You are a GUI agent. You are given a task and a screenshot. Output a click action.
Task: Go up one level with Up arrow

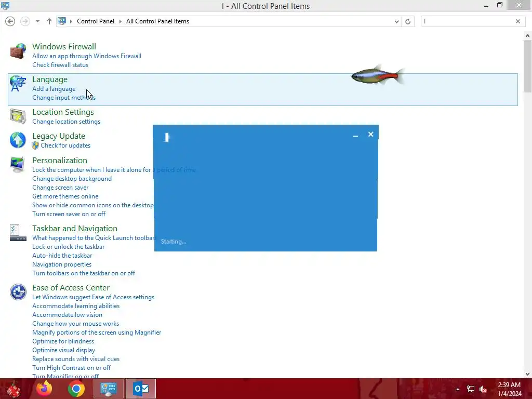[49, 21]
